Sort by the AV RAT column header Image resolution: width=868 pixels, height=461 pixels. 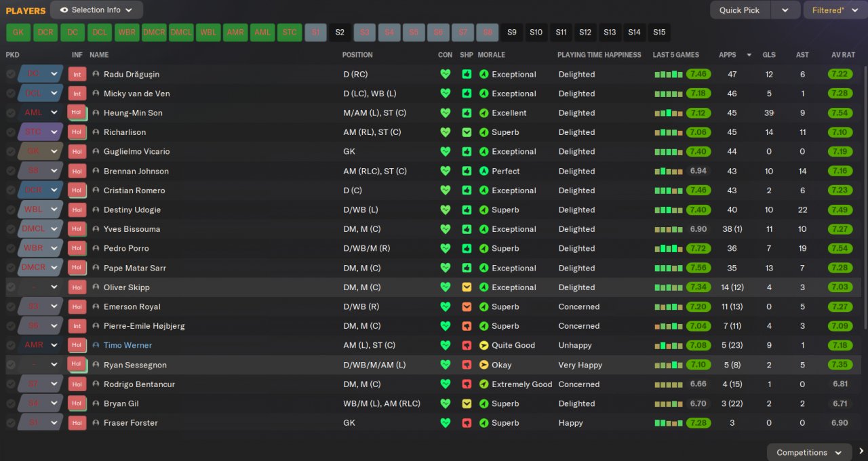coord(844,55)
